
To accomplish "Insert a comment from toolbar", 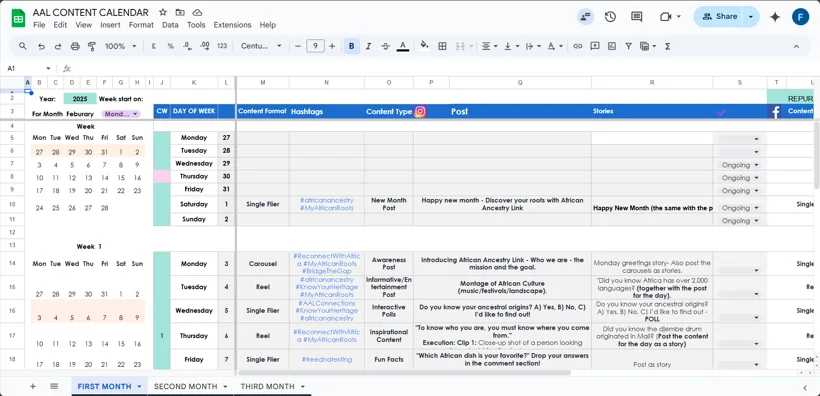I will point(595,46).
